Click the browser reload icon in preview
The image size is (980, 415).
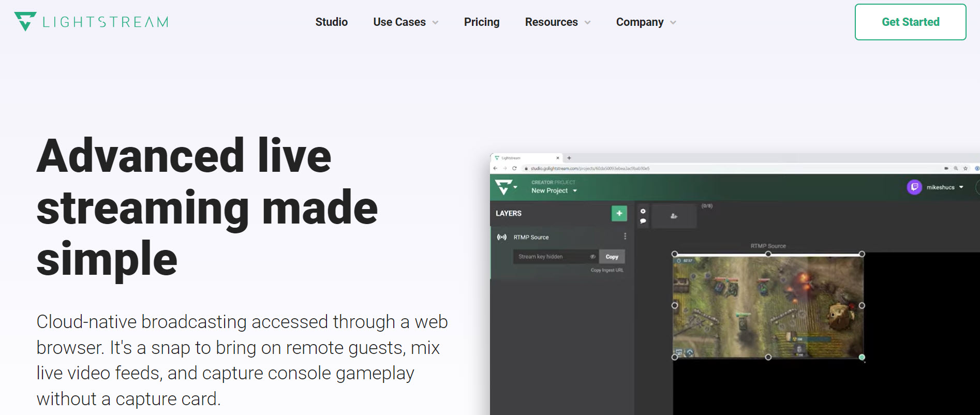click(x=514, y=168)
